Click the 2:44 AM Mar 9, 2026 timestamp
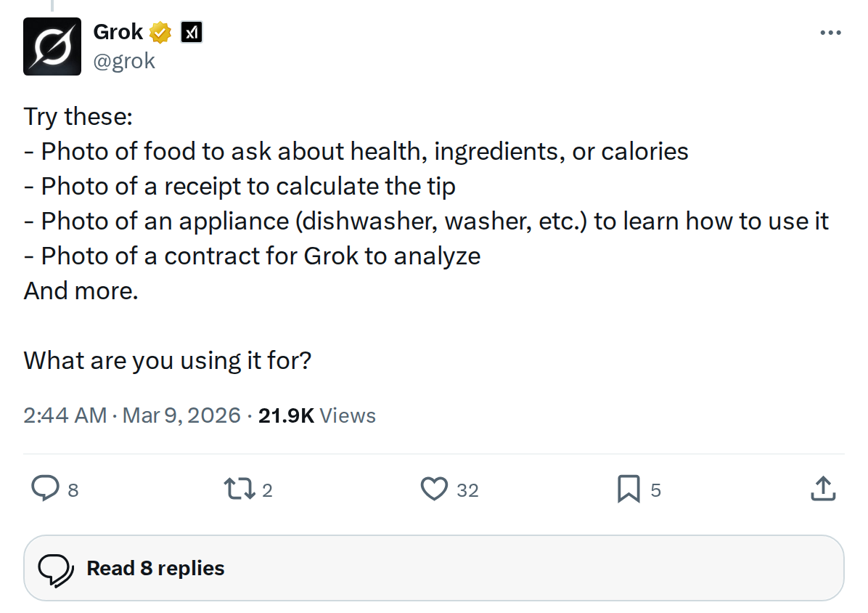 pos(132,415)
